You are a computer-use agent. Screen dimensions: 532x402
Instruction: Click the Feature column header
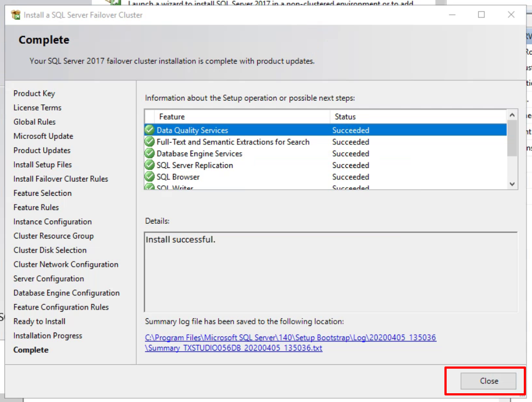(242, 116)
